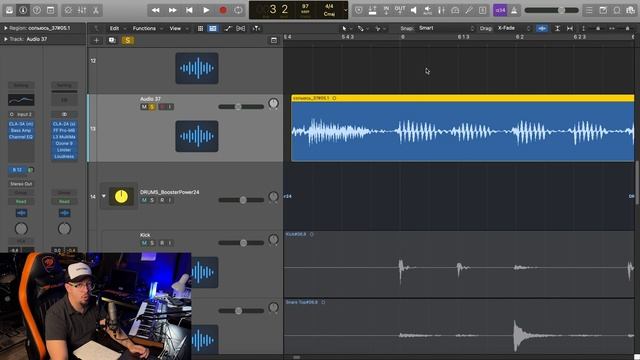The height and width of the screenshot is (360, 640).
Task: Toggle the Waveform Zoom button
Action: coord(542,28)
